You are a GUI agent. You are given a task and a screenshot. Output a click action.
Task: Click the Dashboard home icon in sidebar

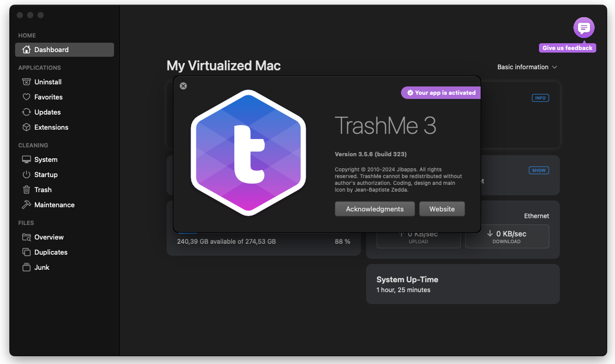tap(27, 50)
